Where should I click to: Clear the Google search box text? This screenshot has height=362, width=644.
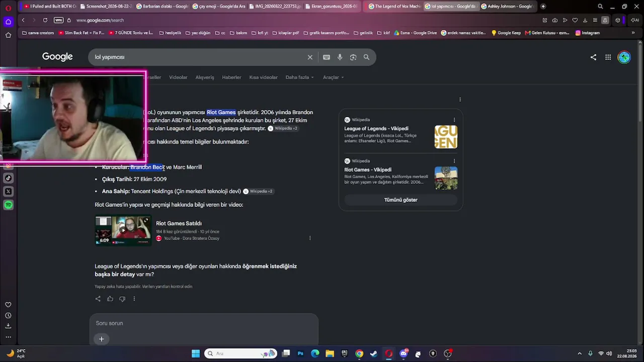pyautogui.click(x=310, y=57)
